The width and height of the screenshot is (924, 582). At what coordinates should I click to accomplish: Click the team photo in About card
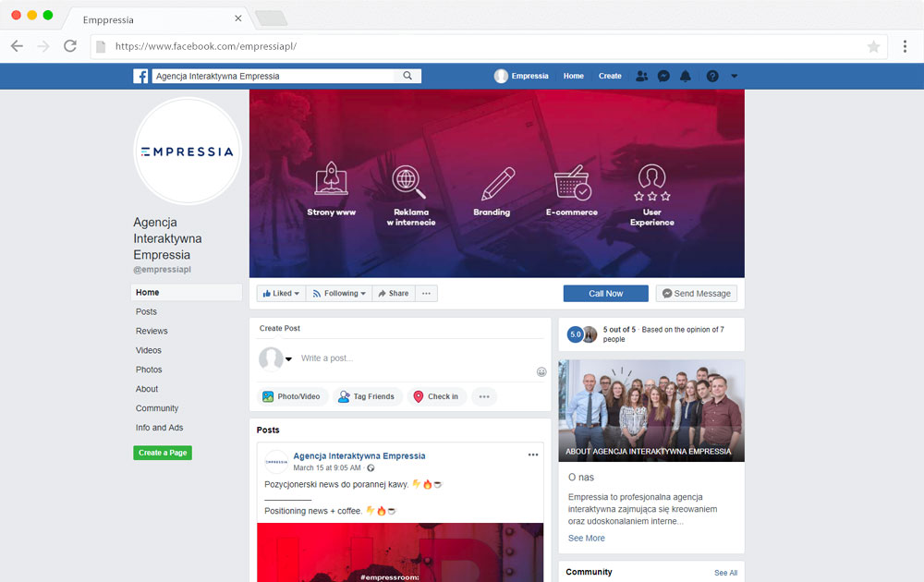(651, 410)
